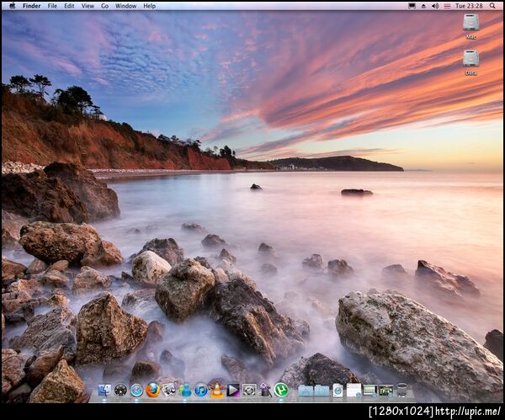Click the eject icon in menu bar

click(423, 6)
